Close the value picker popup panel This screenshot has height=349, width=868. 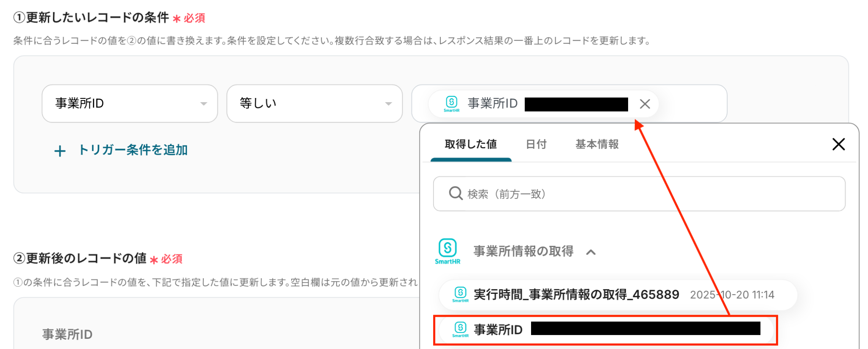click(838, 145)
